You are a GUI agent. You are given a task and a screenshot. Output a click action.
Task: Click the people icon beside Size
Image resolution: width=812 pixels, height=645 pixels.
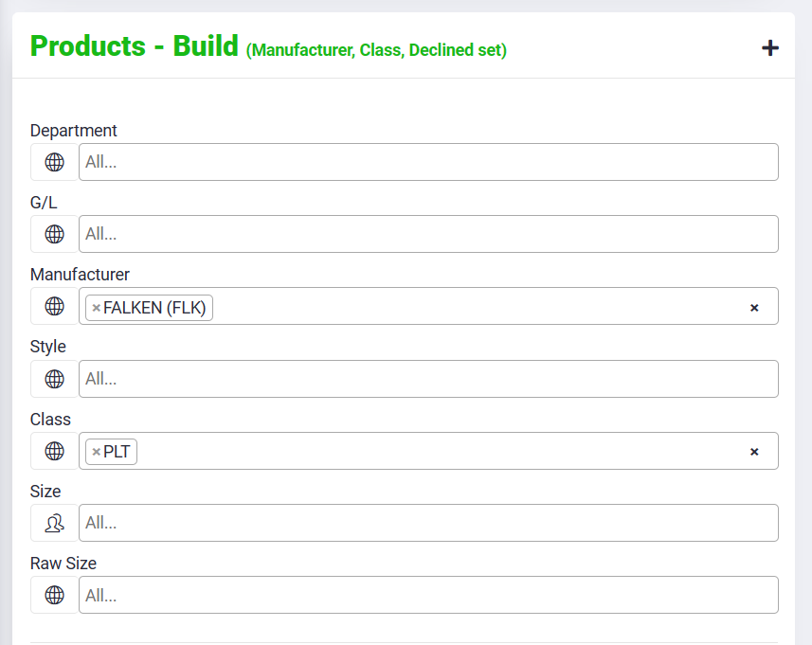(x=55, y=523)
